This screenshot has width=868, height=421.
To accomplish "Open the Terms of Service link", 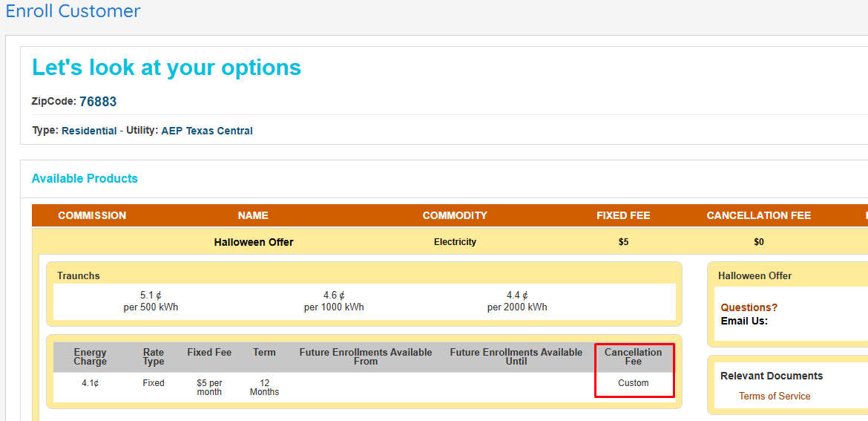I will [x=774, y=396].
